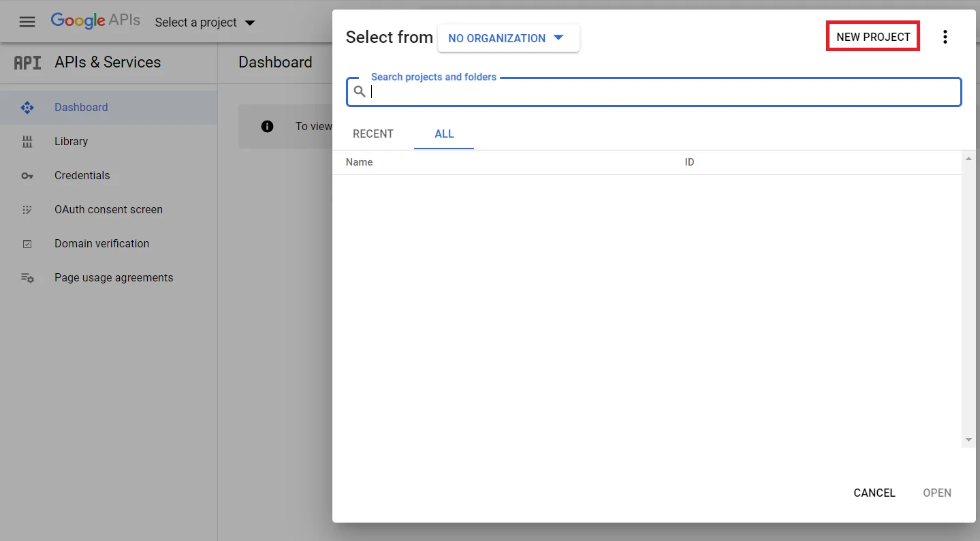Open Credentials using its key icon
The height and width of the screenshot is (541, 980).
[x=27, y=175]
